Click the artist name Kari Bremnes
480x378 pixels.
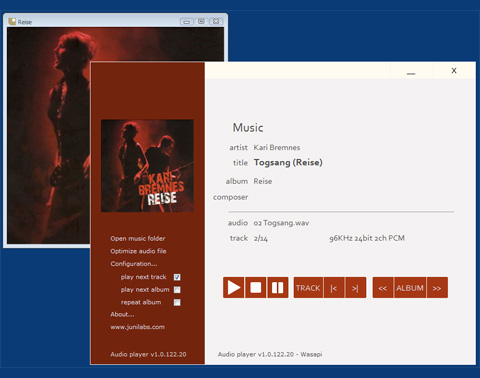[x=277, y=147]
